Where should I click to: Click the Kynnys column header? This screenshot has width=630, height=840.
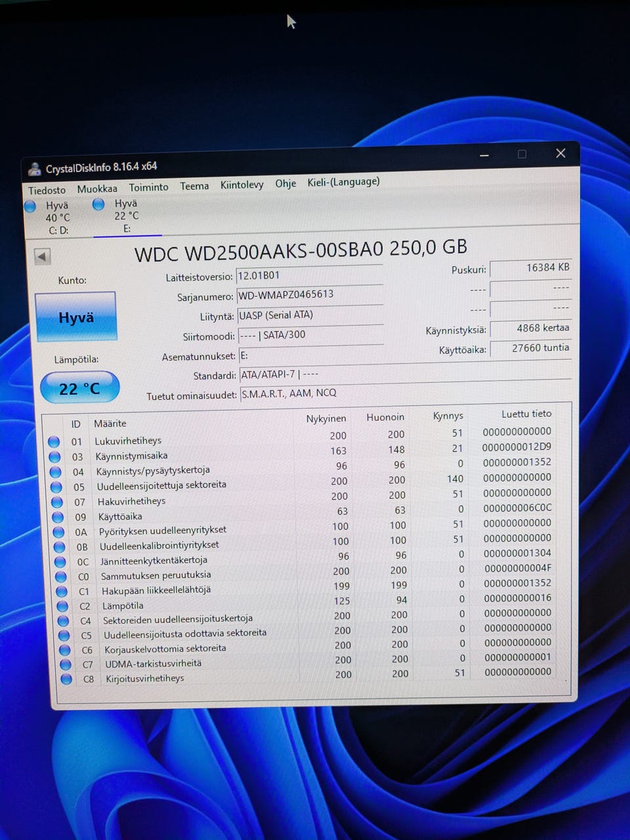click(448, 416)
